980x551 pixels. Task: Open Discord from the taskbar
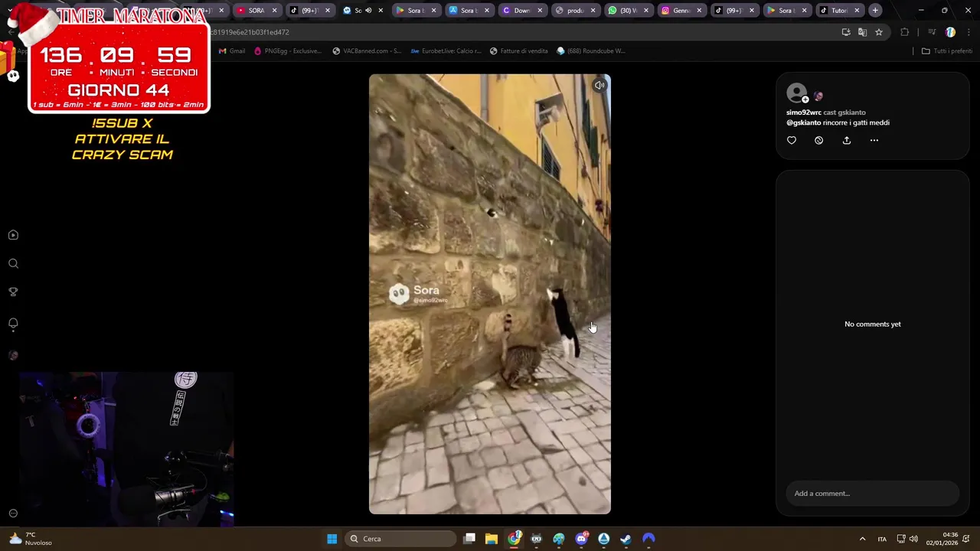click(581, 539)
